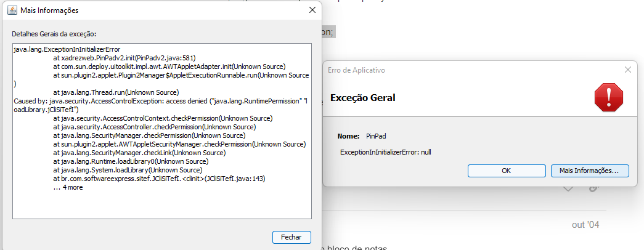Click the partially hidden link share icon
The width and height of the screenshot is (644, 250).
click(x=593, y=189)
